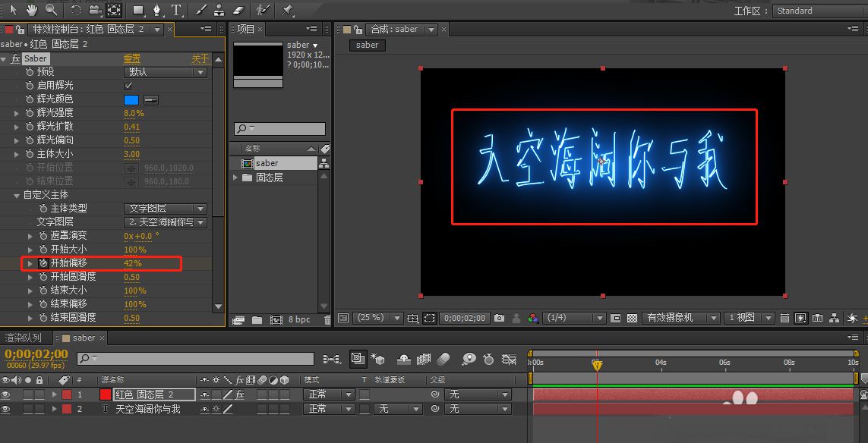Viewport: 868px width, 443px height.
Task: Click 重置 to reset Saber effect
Action: pyautogui.click(x=132, y=58)
